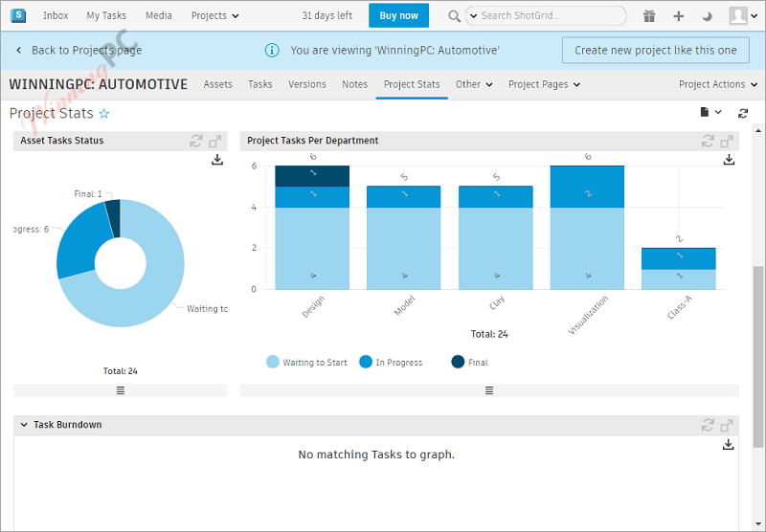Viewport: 766px width, 532px height.
Task: Open the Project Actions dropdown
Action: [x=717, y=84]
